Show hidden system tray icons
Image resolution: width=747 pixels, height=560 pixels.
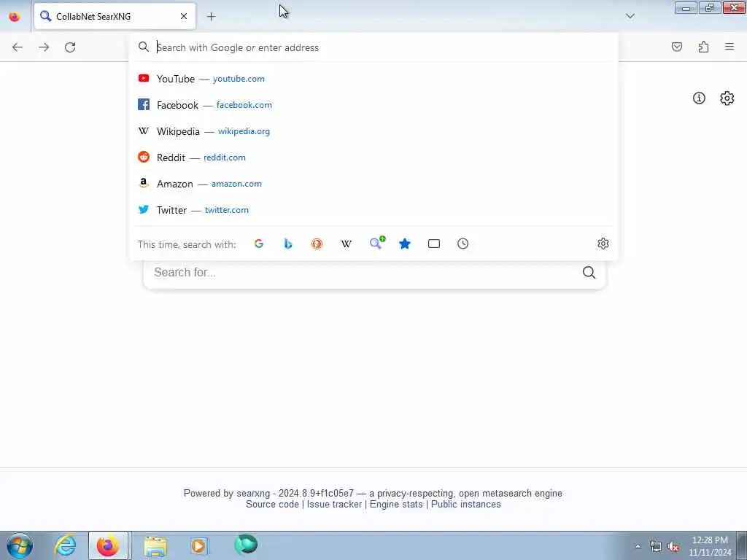(638, 546)
